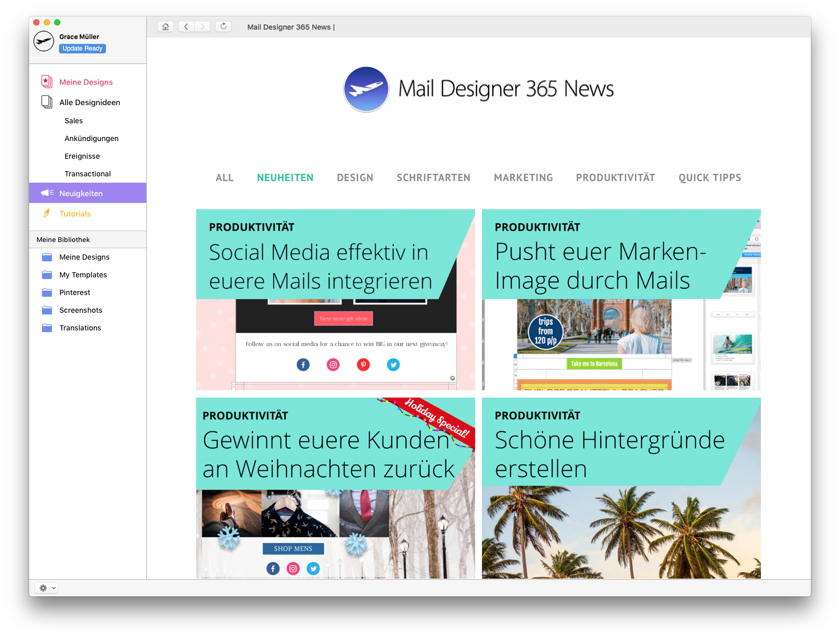Screen dimensions: 840x638
Task: Click Facebook icon in social media article
Action: [303, 365]
